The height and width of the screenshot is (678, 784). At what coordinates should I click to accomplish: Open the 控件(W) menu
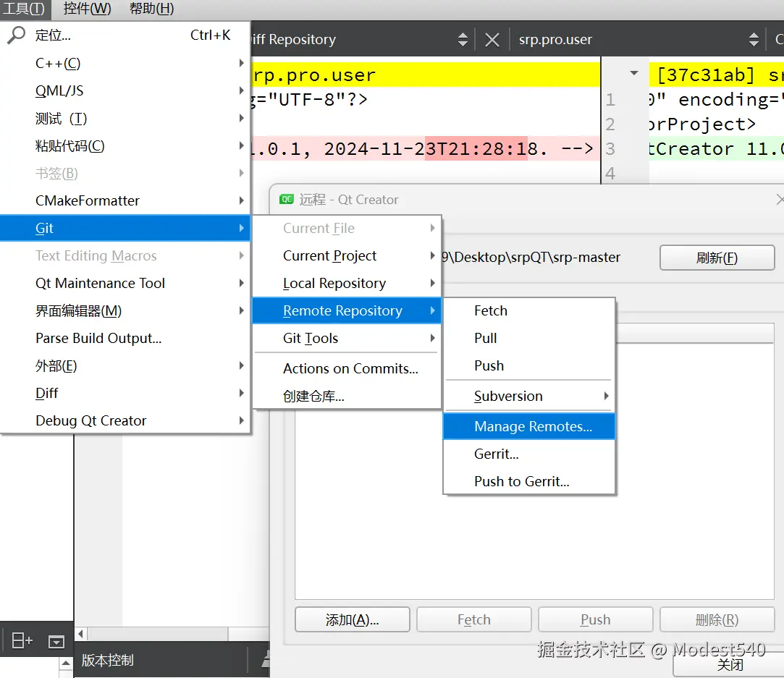(87, 9)
